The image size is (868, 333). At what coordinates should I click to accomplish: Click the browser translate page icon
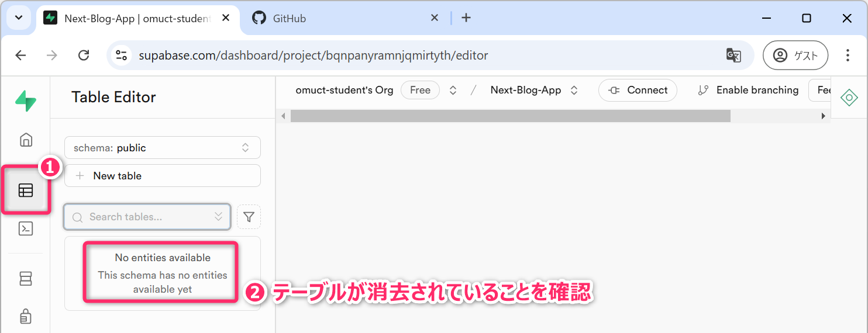733,56
